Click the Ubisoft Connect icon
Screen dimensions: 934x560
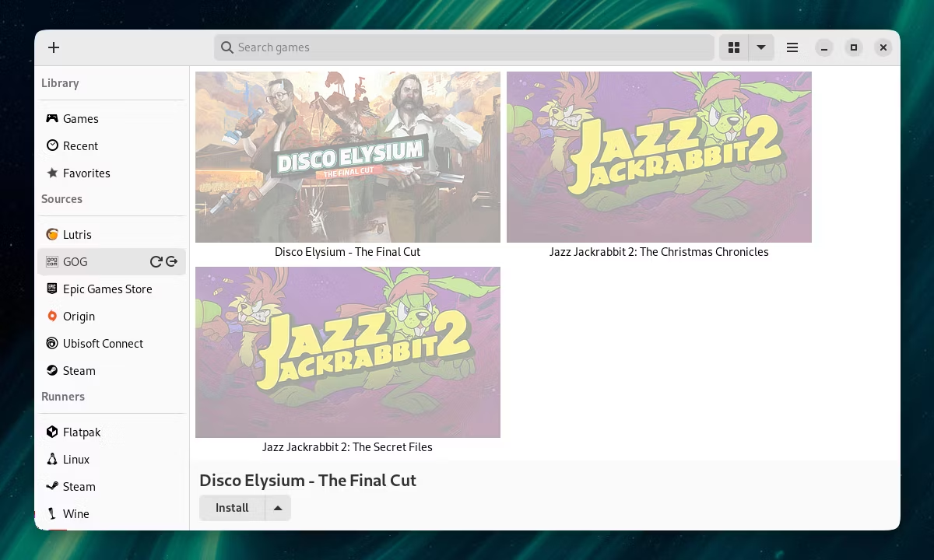(x=52, y=343)
